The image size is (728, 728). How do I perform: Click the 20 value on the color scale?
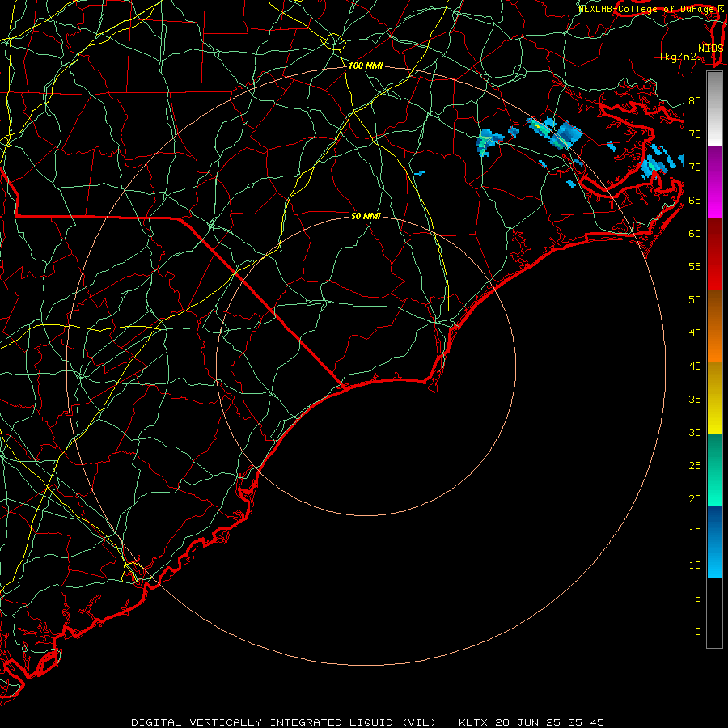point(695,498)
